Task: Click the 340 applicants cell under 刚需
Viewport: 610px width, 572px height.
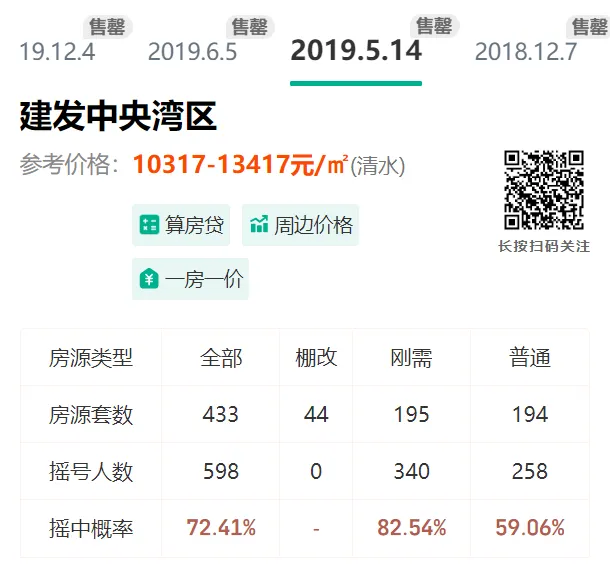Action: [x=411, y=471]
